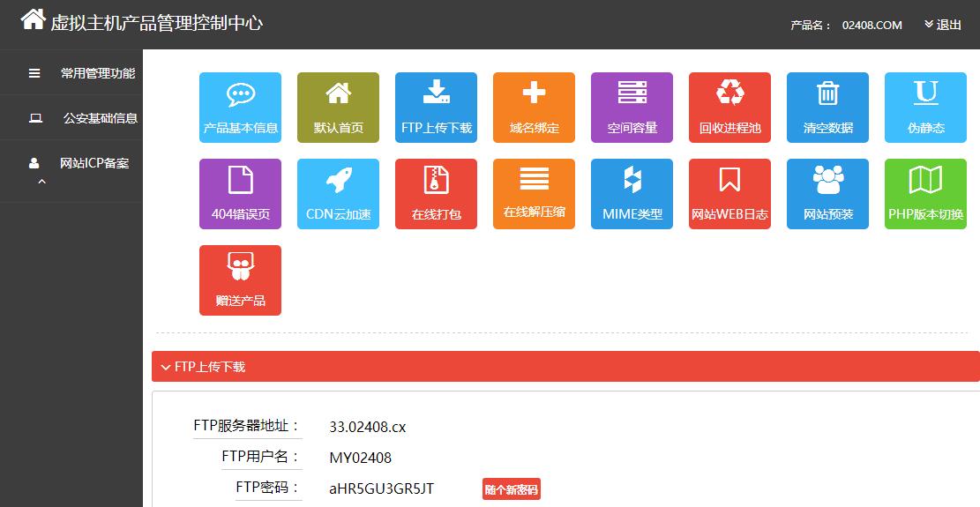Click the 随个新密码 button

(x=512, y=489)
